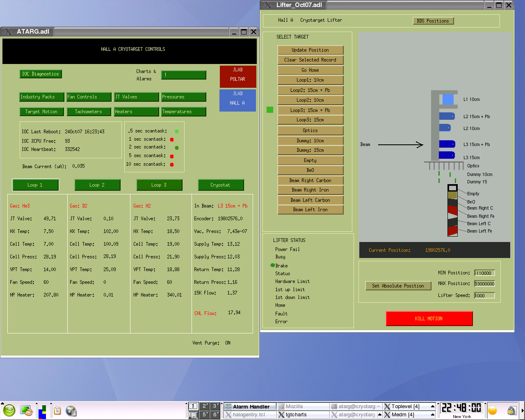Select the BeO target
The image size is (525, 420).
tap(310, 170)
